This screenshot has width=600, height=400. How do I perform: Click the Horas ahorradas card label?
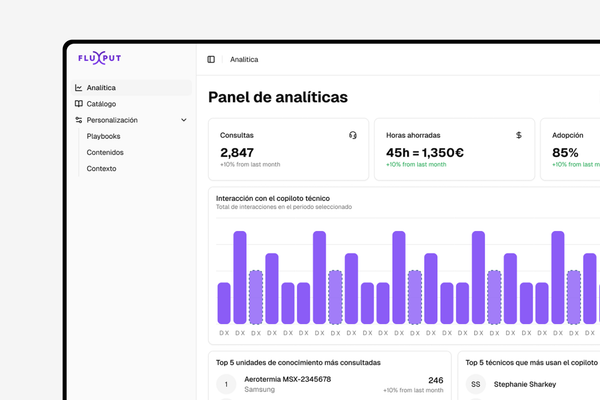(413, 135)
